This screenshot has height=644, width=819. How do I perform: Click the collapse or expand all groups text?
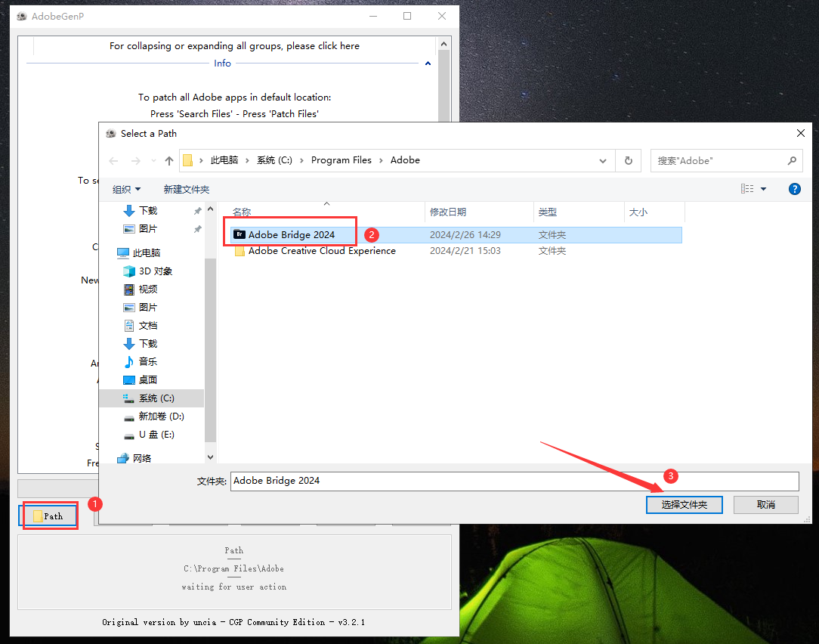pos(234,46)
